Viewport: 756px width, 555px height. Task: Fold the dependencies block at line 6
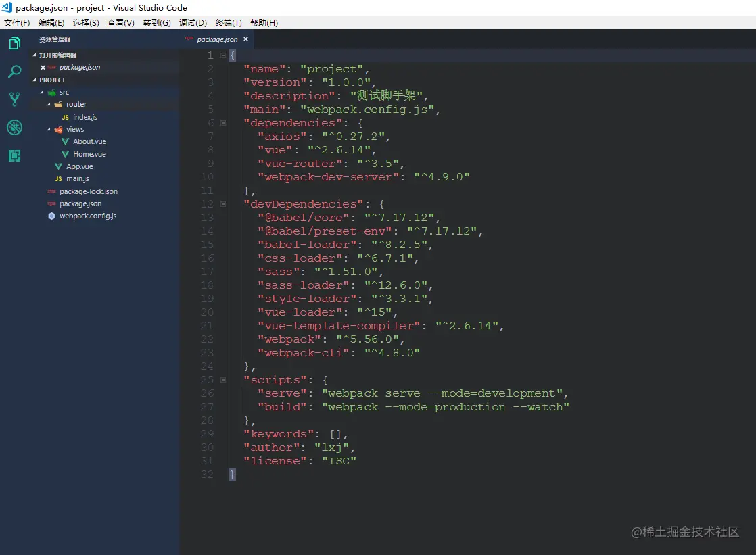[x=222, y=123]
